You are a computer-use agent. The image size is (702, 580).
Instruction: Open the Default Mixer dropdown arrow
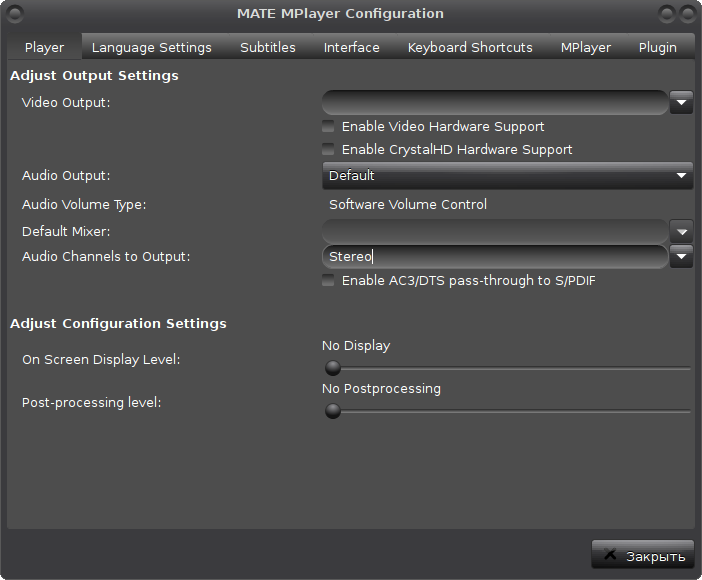(681, 232)
